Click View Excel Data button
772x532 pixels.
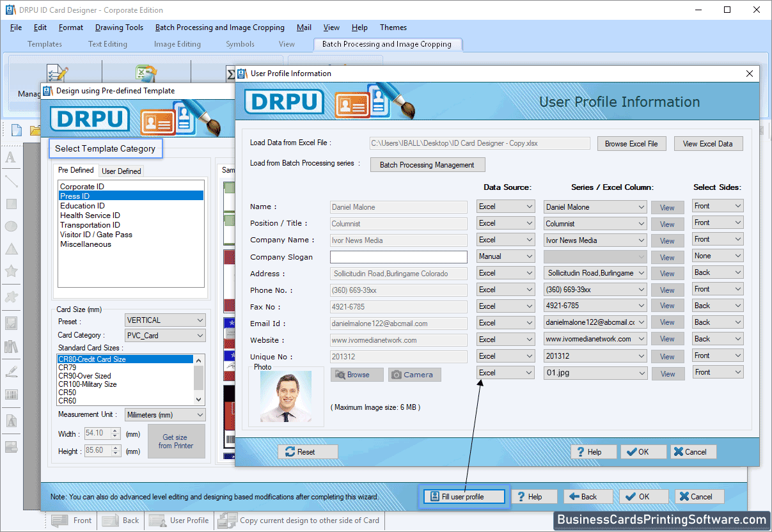click(708, 144)
